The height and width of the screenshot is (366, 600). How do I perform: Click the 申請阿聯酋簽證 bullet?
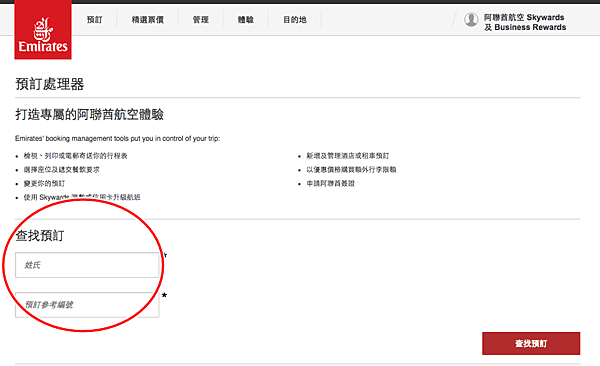tap(331, 183)
